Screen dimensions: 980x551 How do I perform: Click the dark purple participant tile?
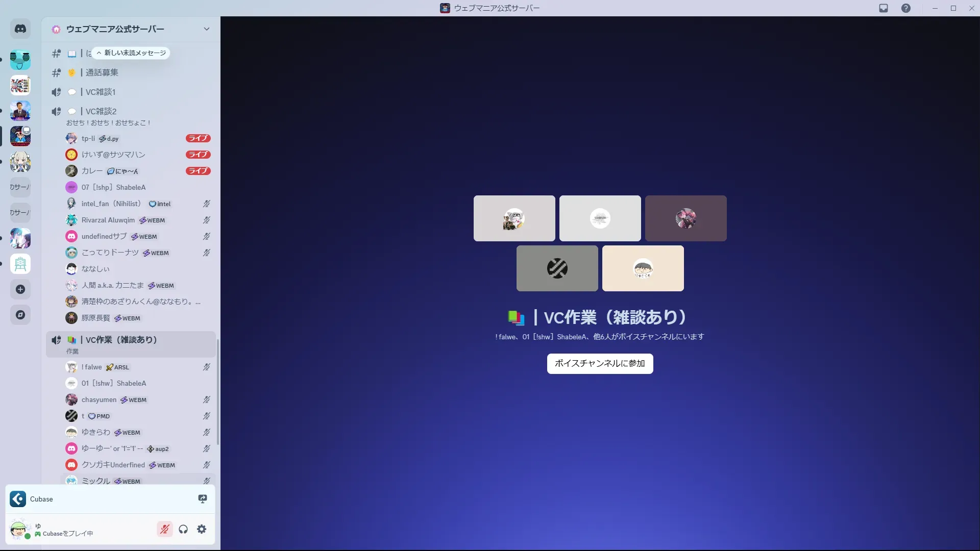pyautogui.click(x=685, y=218)
